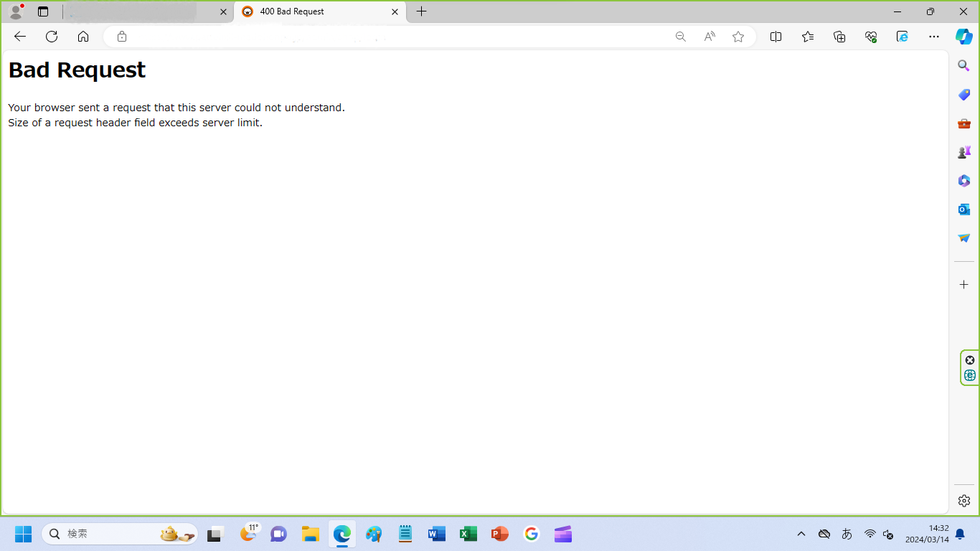Viewport: 980px width, 551px height.
Task: Open the Windows Start menu
Action: tap(23, 534)
